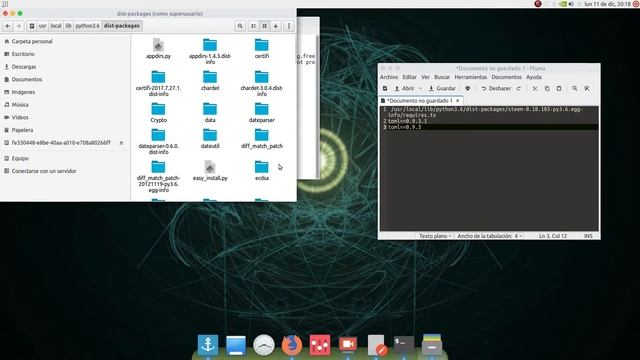
Task: Navigate to the local breadcrumb
Action: pyautogui.click(x=56, y=26)
